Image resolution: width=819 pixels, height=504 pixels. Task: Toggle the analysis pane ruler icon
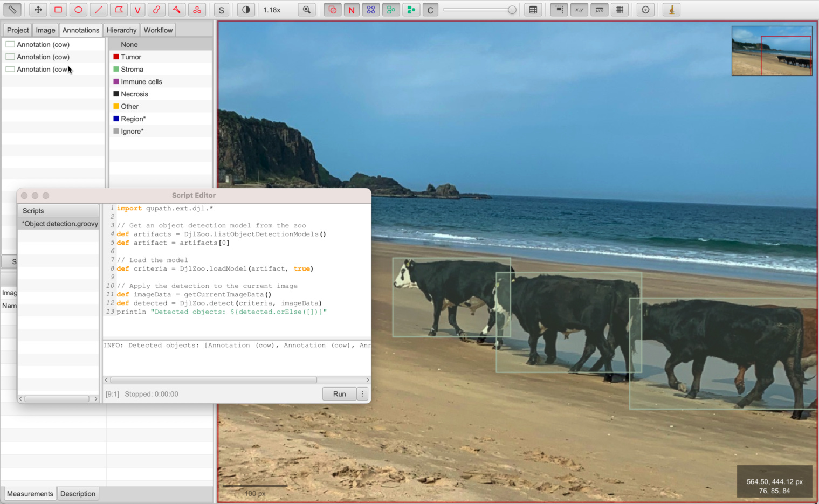point(12,10)
